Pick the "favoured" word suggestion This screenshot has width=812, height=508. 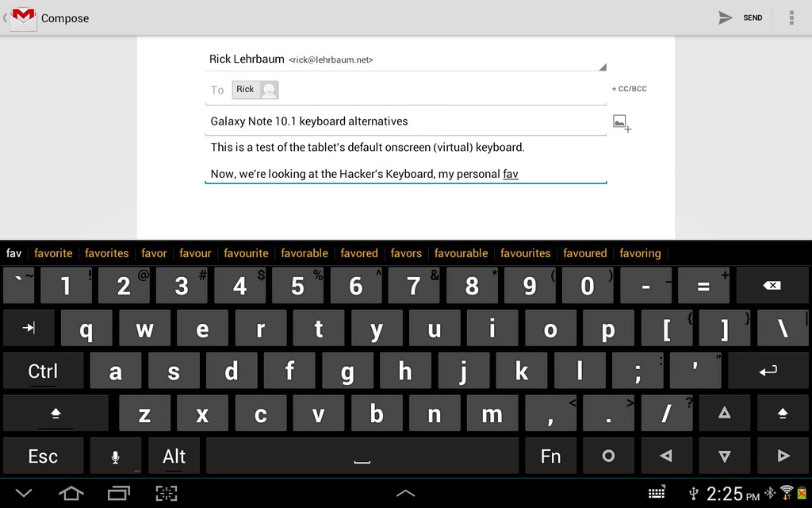[584, 253]
